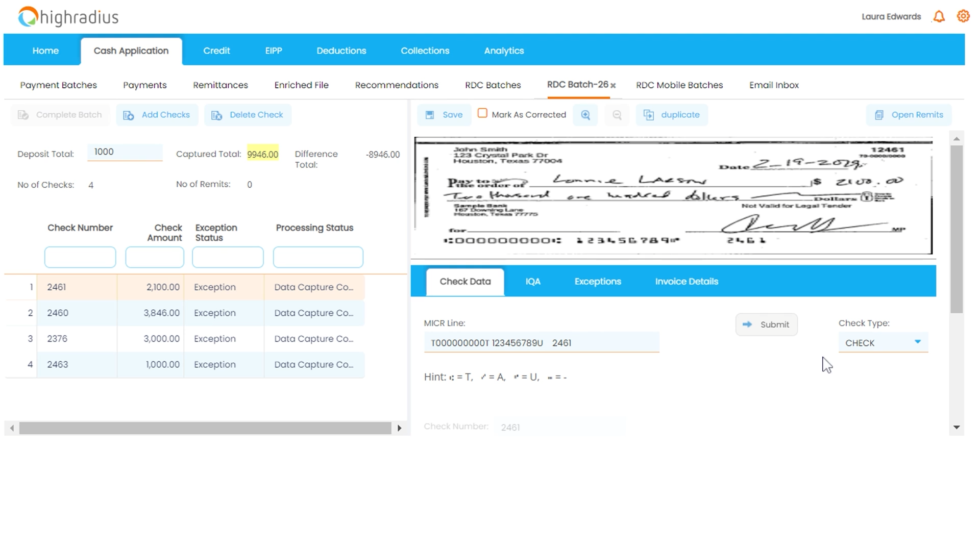Delete the selected check
The image size is (980, 551).
pos(248,115)
